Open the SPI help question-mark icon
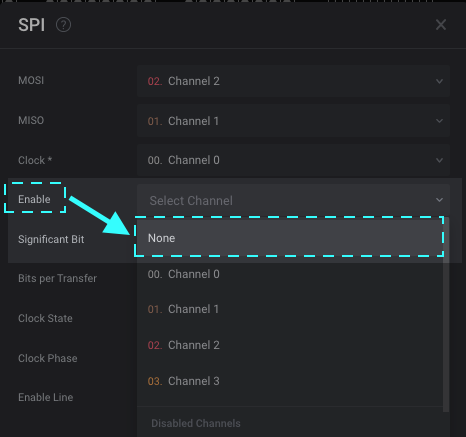Viewport: 466px width, 437px height. 63,25
